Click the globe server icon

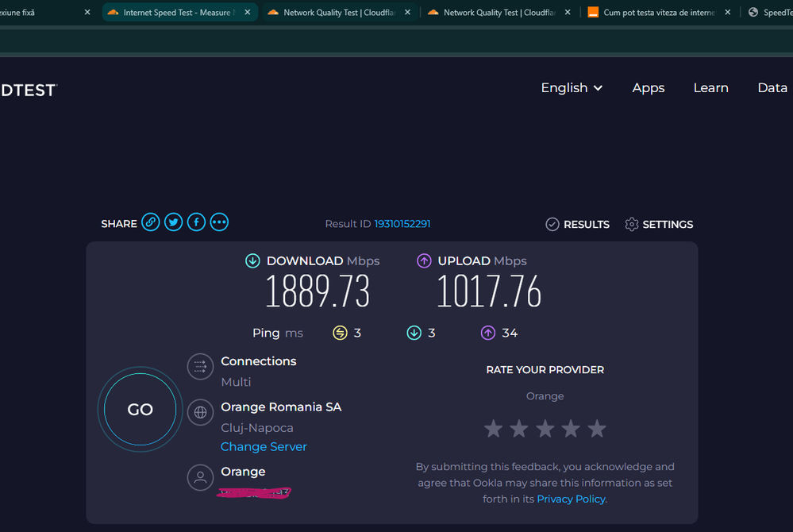(x=200, y=412)
